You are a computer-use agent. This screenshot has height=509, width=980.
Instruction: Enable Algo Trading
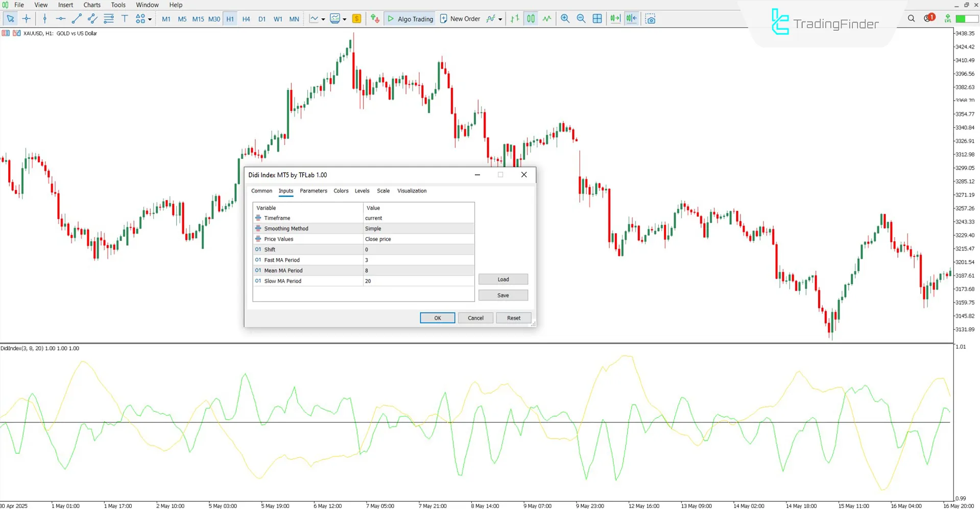(410, 18)
